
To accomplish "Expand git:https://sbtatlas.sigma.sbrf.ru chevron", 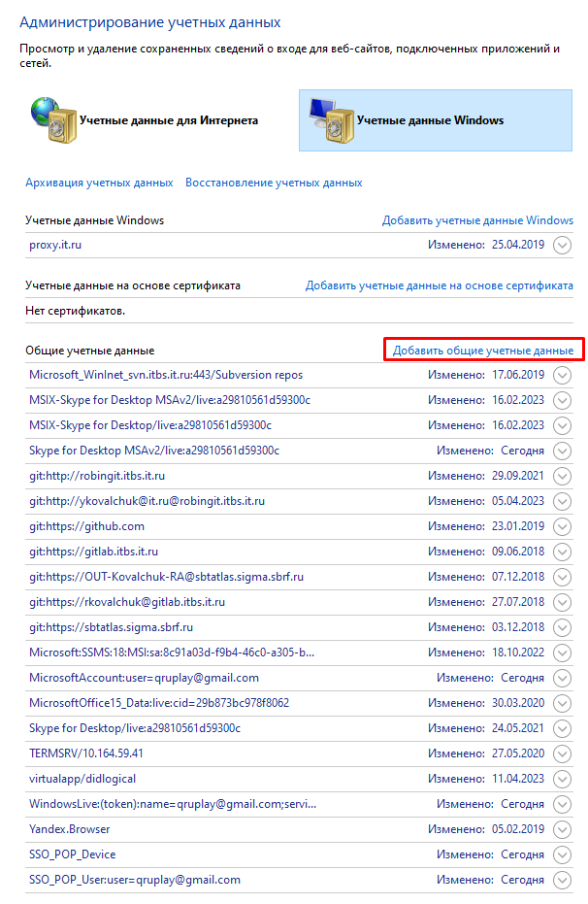I will 562,628.
